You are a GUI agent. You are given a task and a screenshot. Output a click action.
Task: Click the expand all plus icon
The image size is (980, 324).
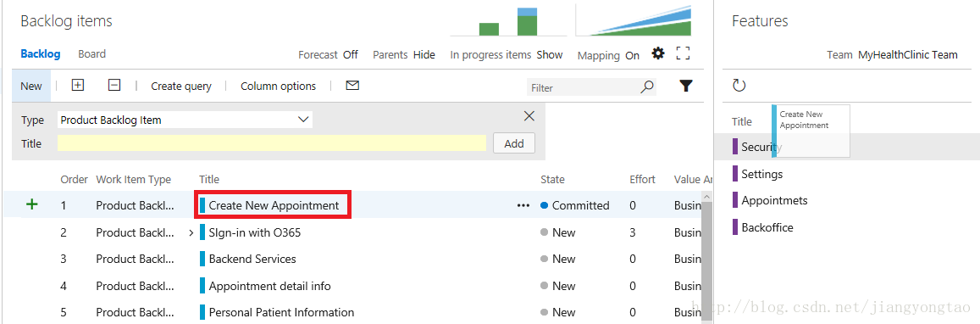click(x=77, y=85)
